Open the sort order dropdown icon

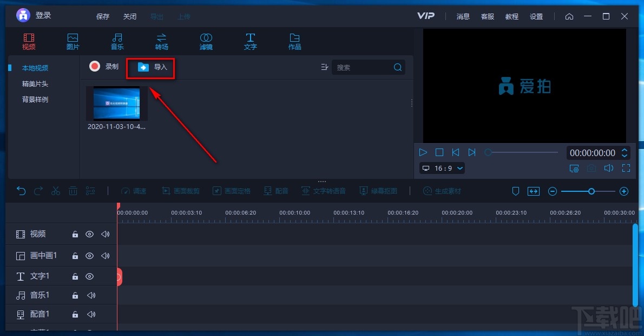coord(325,67)
